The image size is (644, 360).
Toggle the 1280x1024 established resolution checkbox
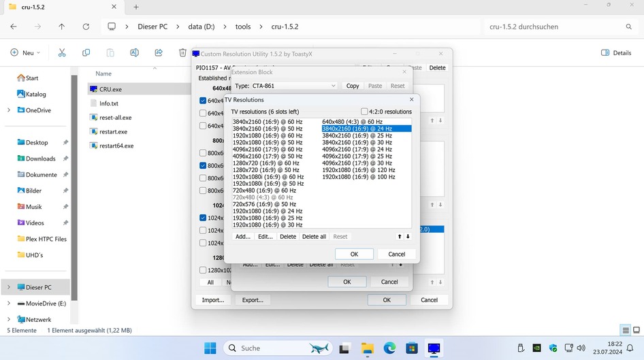203,270
